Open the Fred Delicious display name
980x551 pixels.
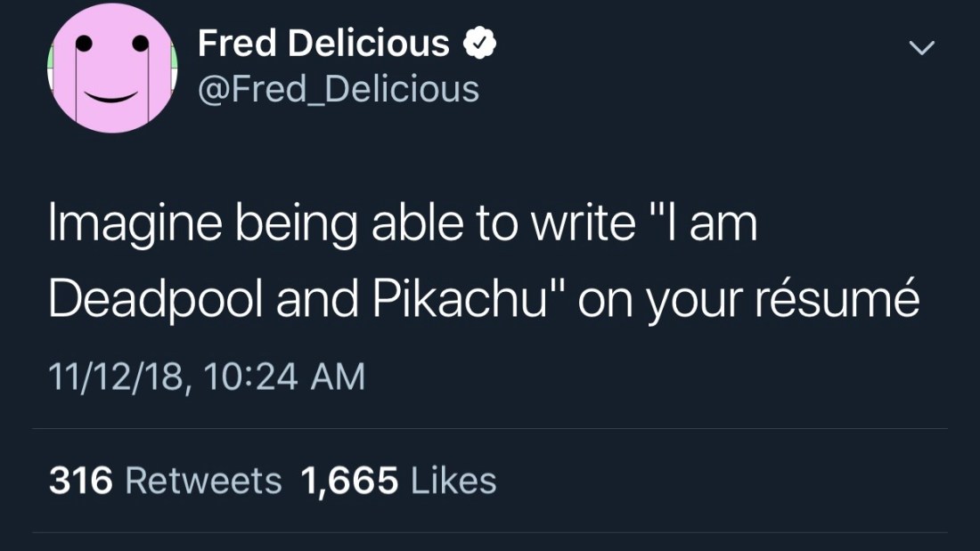coord(323,44)
